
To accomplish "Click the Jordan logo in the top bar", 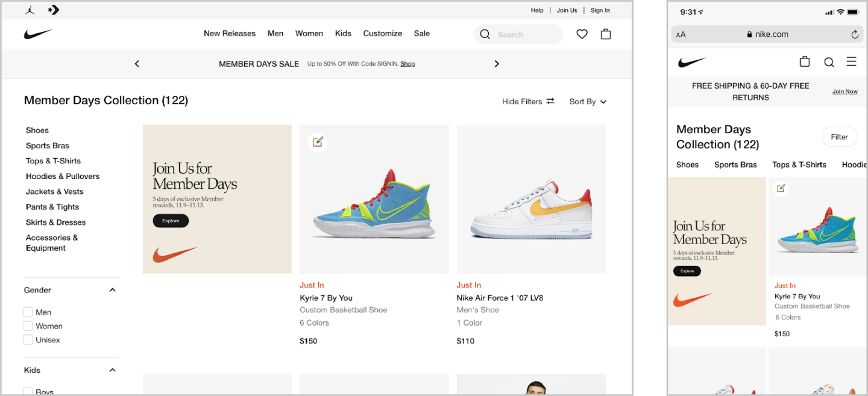I will click(x=30, y=10).
